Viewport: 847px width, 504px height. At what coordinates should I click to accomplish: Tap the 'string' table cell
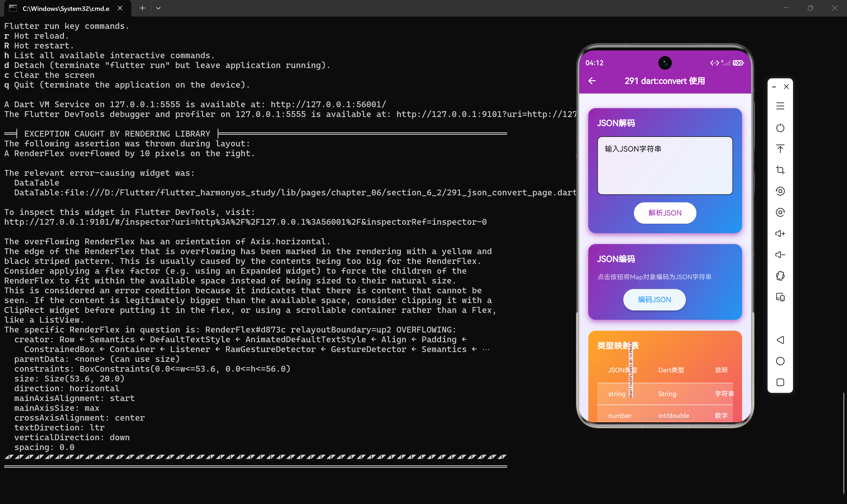[x=616, y=394]
